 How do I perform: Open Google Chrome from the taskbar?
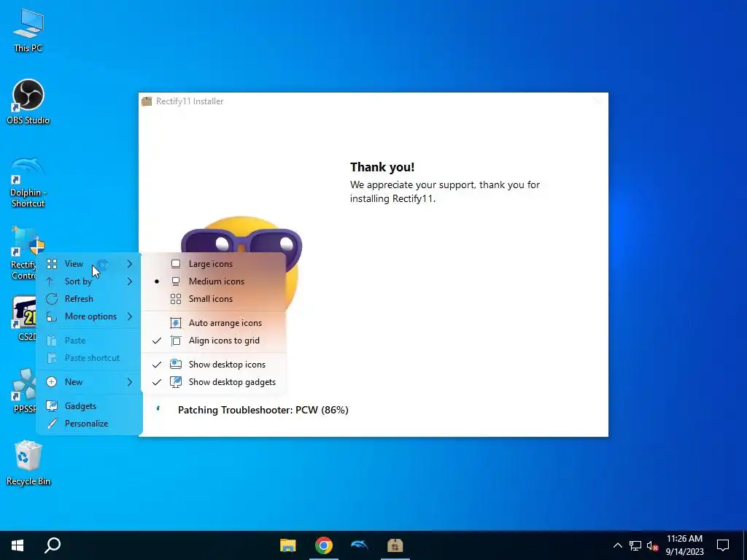point(323,545)
